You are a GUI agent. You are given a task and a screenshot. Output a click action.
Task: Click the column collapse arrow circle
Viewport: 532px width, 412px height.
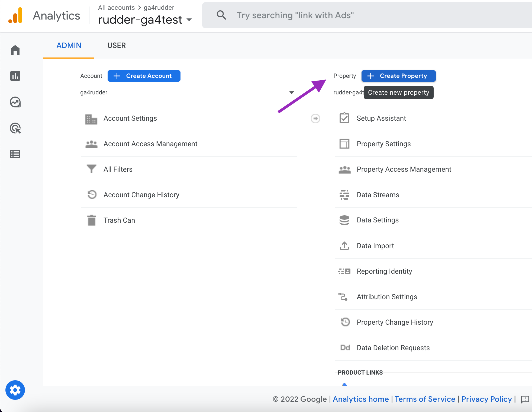[315, 118]
